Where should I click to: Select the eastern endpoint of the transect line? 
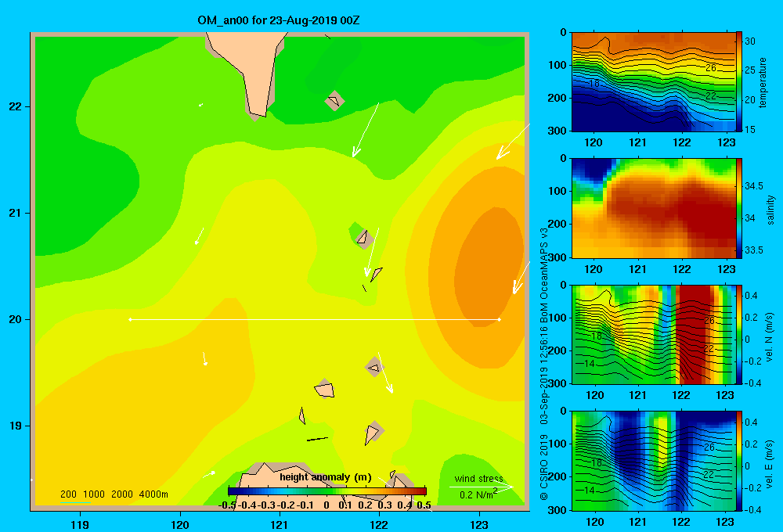point(500,319)
